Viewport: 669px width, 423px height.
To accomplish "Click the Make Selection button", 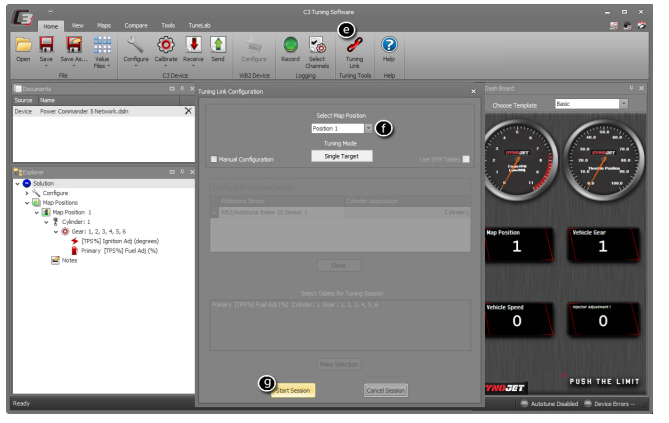I will pos(339,365).
